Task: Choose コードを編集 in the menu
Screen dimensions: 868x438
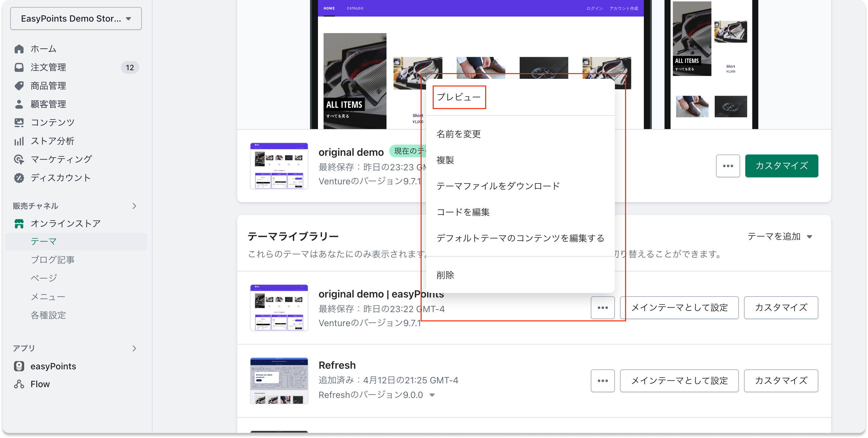Action: pos(463,212)
